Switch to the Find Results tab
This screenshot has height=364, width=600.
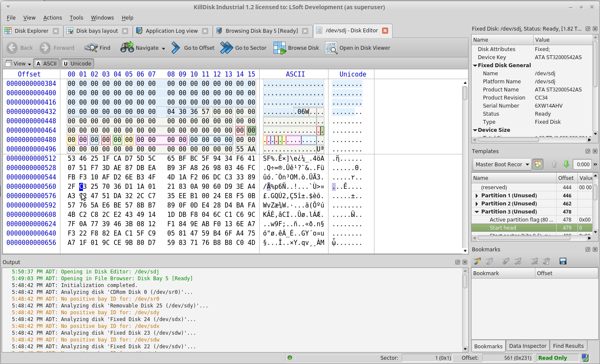click(x=568, y=346)
